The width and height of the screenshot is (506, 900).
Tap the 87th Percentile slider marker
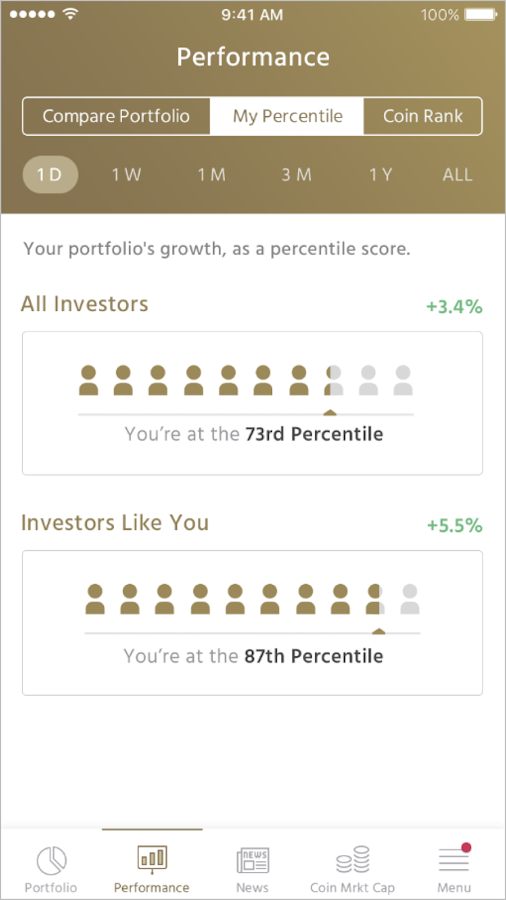[x=378, y=631]
